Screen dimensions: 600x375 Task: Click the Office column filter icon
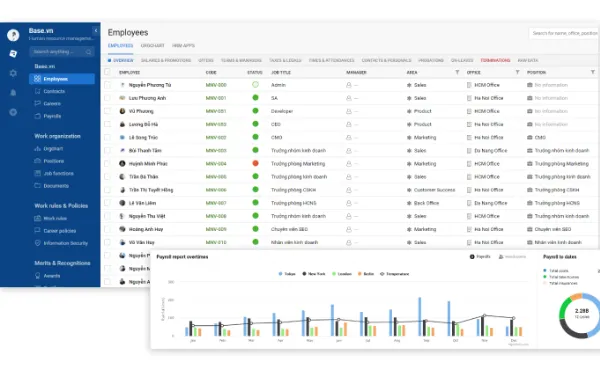click(517, 72)
